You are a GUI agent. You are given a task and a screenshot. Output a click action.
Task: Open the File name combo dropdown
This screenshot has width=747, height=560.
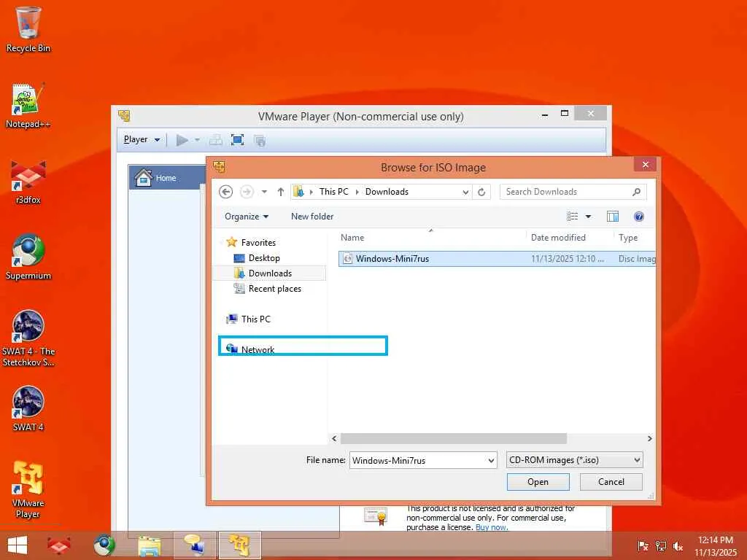(x=491, y=461)
